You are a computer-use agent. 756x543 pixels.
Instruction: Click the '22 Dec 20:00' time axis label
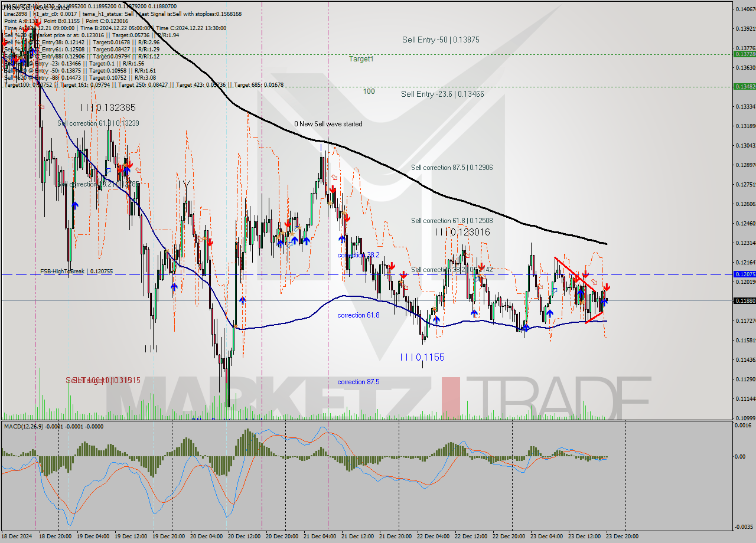tap(510, 536)
